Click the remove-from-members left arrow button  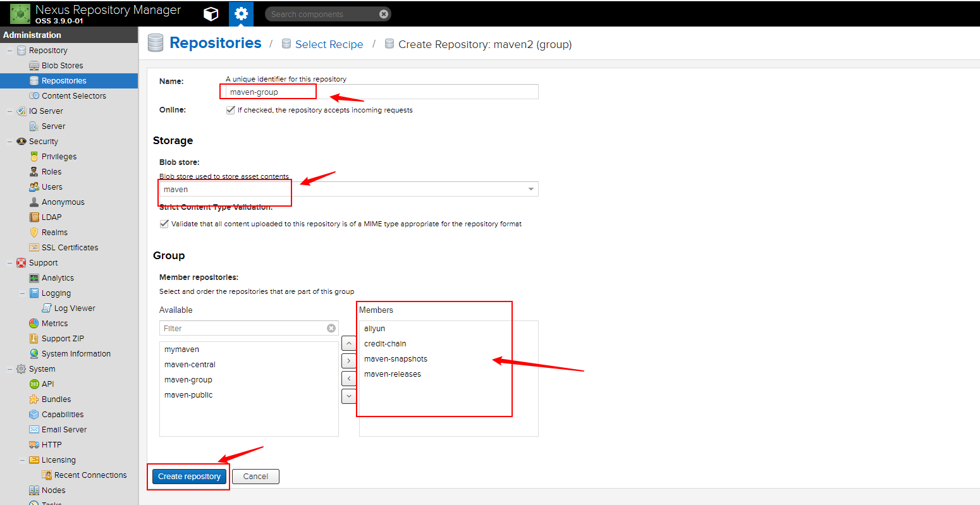pyautogui.click(x=348, y=379)
